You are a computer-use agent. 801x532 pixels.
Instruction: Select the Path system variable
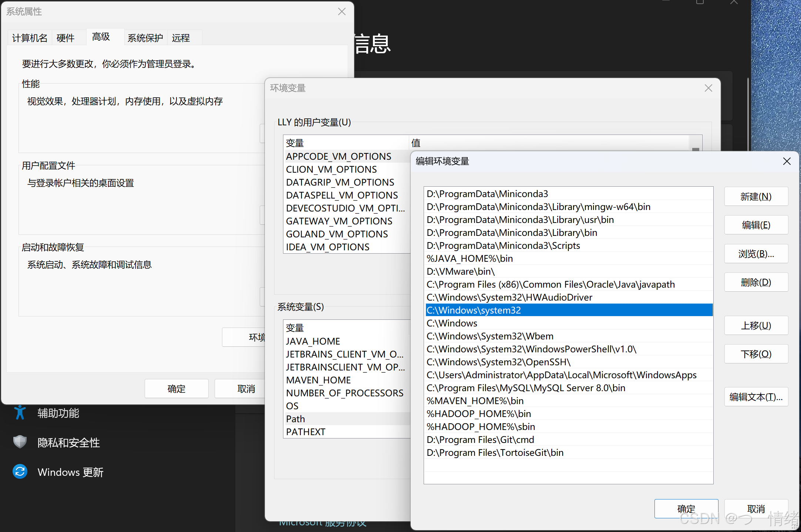(x=296, y=419)
